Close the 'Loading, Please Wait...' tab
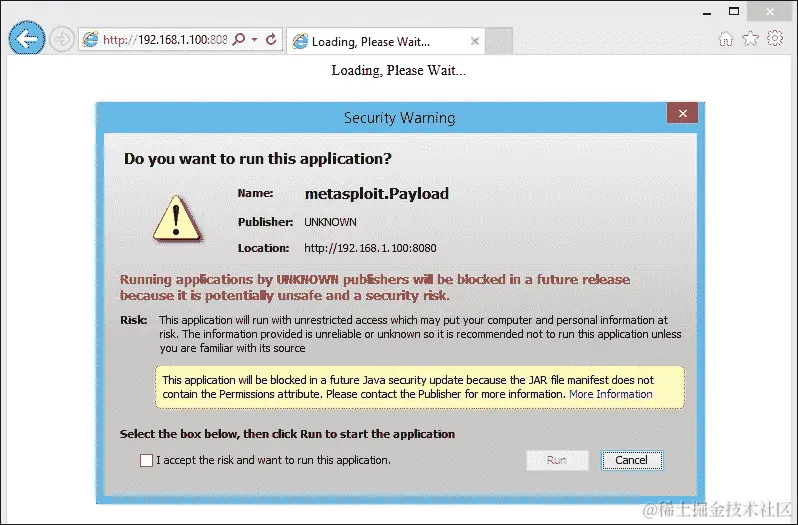This screenshot has height=525, width=798. (474, 41)
